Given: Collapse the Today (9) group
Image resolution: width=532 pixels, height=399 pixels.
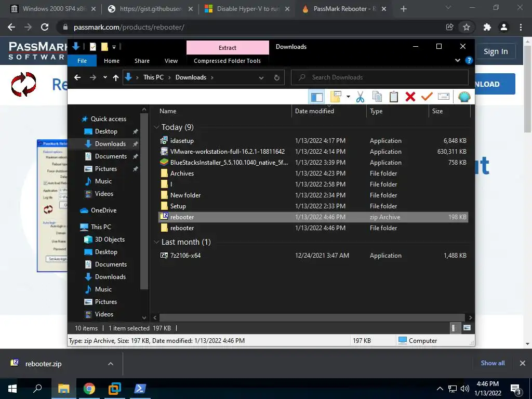Looking at the screenshot, I should (156, 127).
